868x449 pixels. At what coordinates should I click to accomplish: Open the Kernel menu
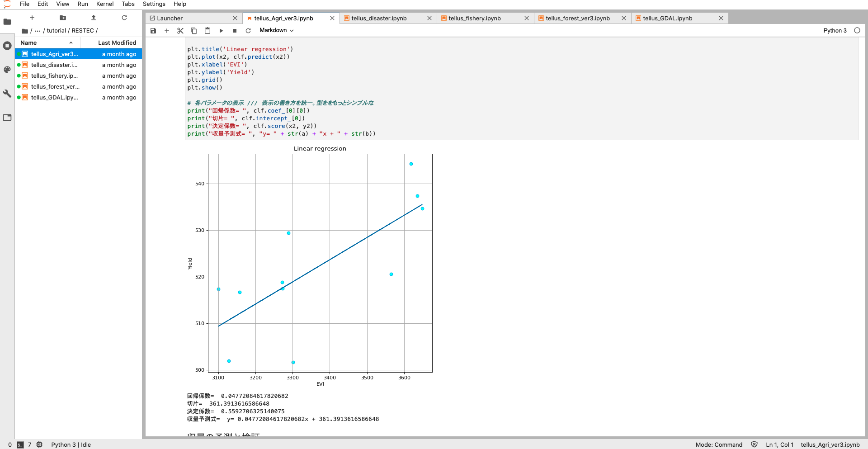tap(105, 4)
